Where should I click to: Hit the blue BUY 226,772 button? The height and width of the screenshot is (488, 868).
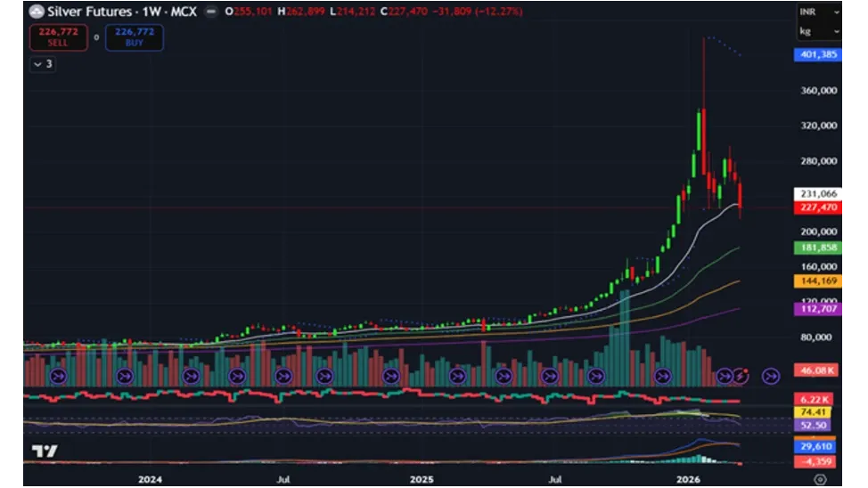[134, 37]
